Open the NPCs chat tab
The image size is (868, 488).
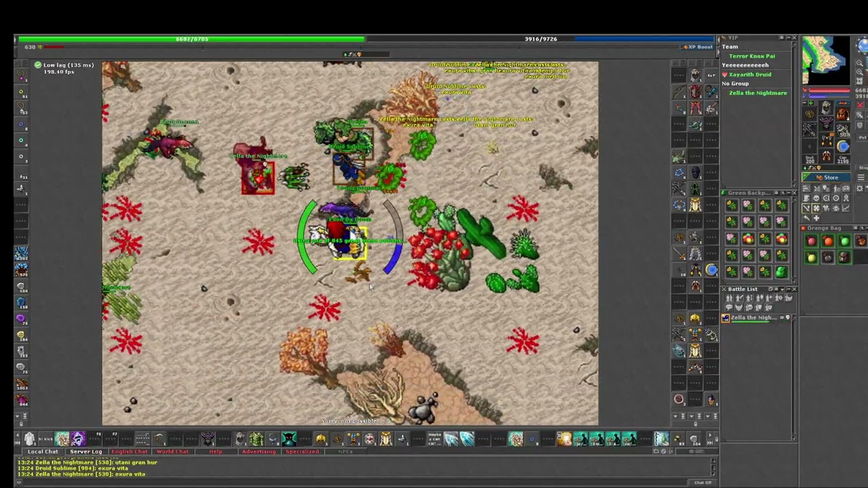tap(344, 451)
